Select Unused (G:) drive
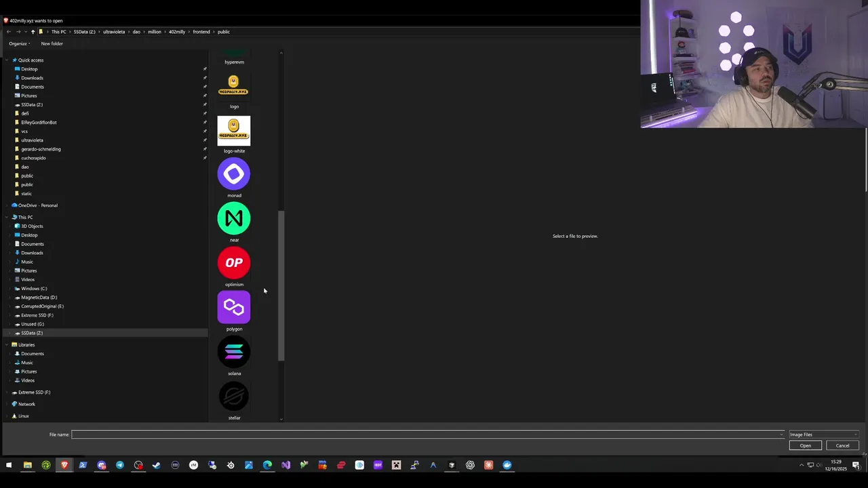This screenshot has height=488, width=868. [33, 324]
